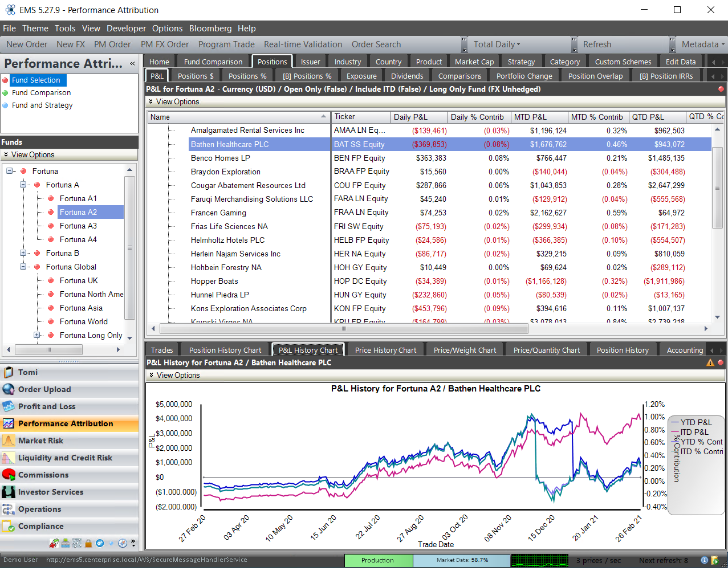Expand the Fortuna B tree node
This screenshot has height=583, width=728.
pos(23,253)
